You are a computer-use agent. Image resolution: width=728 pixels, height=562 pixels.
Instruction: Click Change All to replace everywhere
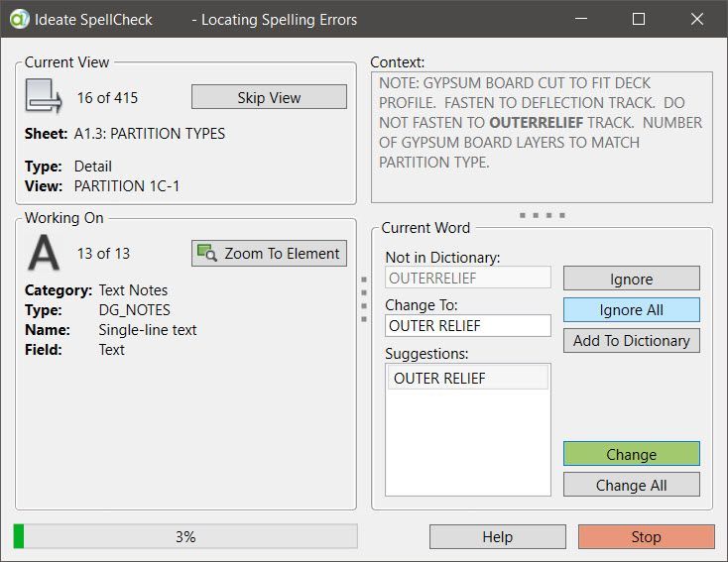[632, 485]
